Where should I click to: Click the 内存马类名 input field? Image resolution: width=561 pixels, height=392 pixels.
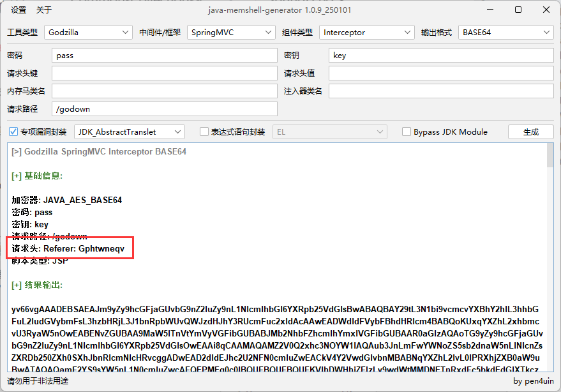point(164,91)
